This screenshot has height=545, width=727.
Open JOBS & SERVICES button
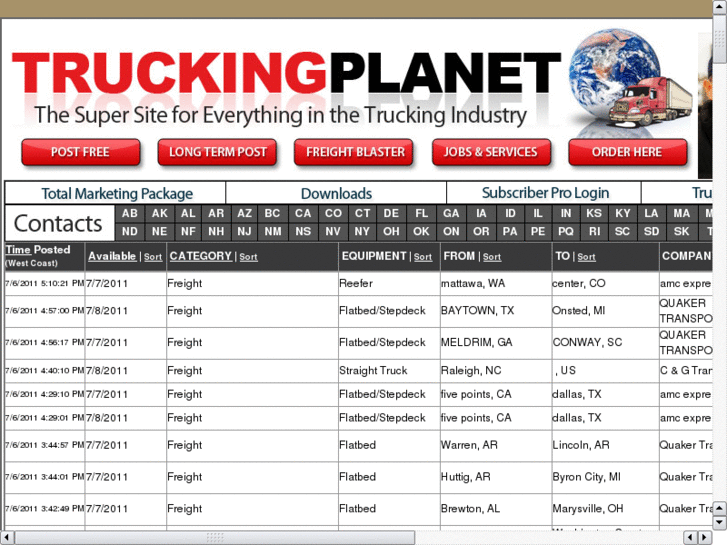(x=491, y=152)
